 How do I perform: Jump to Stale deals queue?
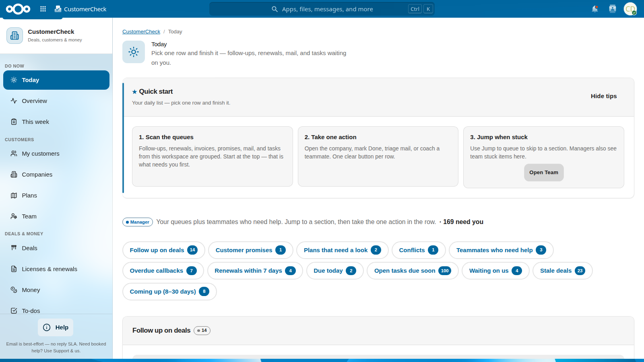click(x=563, y=271)
